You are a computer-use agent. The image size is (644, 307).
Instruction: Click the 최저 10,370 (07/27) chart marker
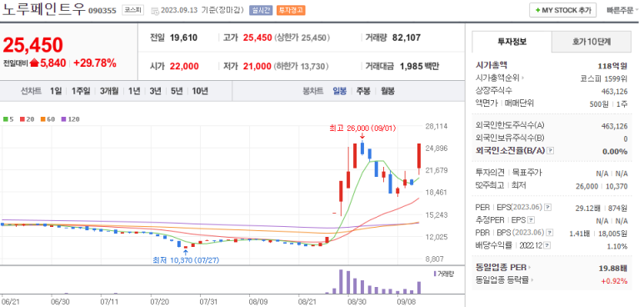[185, 260]
